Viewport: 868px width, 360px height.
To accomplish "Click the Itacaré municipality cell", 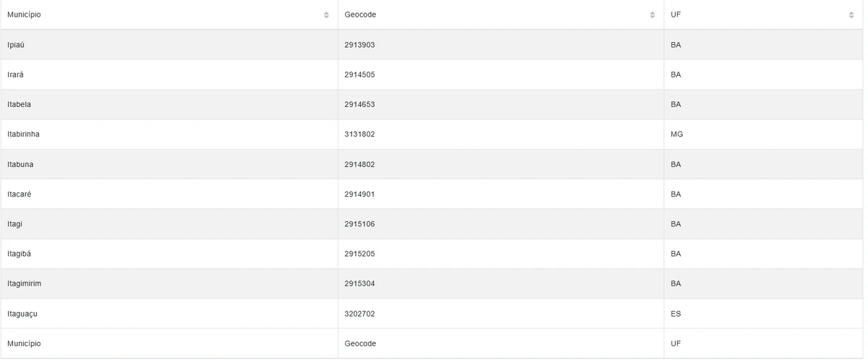I will click(20, 194).
